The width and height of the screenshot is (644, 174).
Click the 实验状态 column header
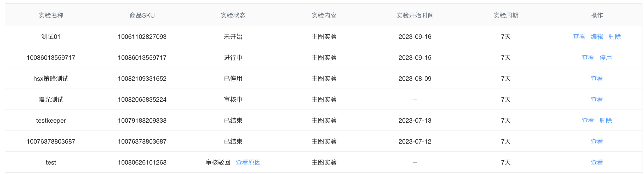pyautogui.click(x=233, y=15)
